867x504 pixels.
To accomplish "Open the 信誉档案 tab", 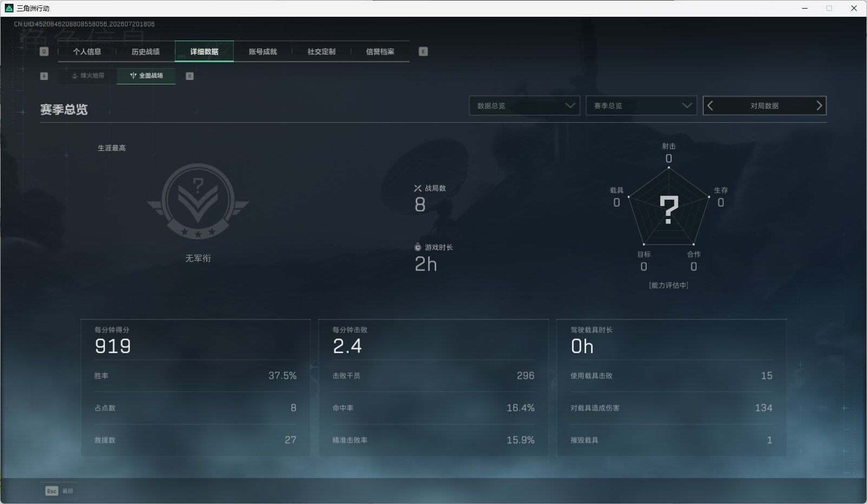I will coord(380,51).
